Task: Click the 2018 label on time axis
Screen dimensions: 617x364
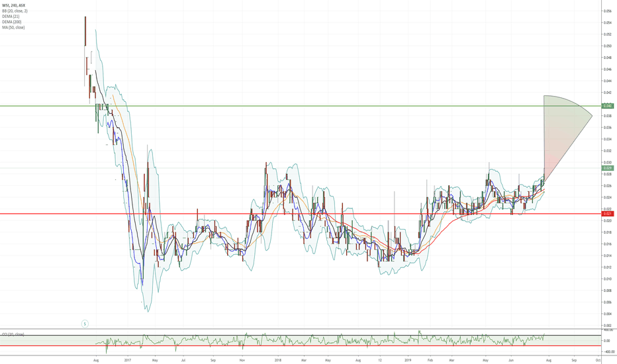Action: click(x=278, y=360)
